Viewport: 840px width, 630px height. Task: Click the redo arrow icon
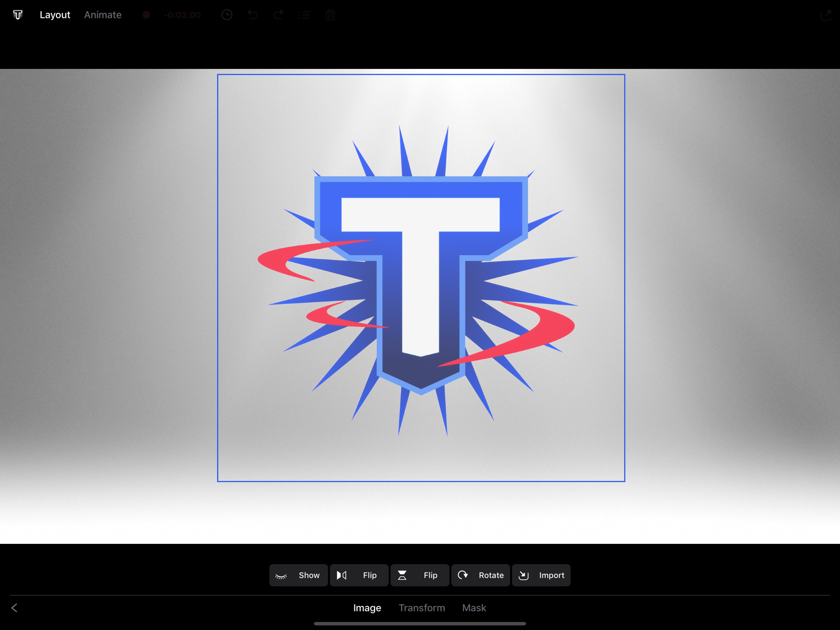click(x=278, y=15)
